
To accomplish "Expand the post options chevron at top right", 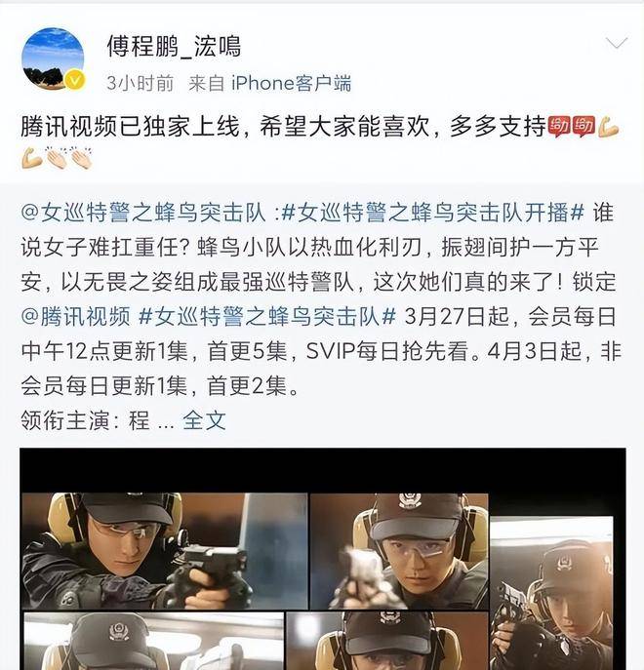I will [x=617, y=43].
